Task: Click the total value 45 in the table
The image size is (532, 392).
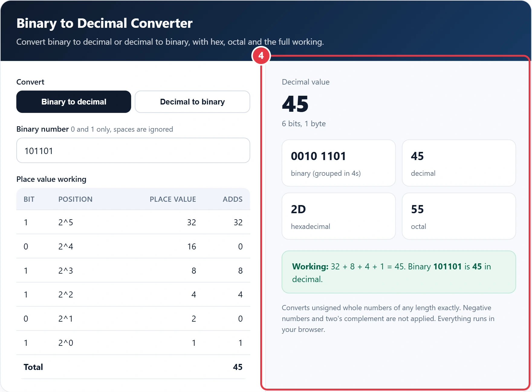Action: (238, 367)
